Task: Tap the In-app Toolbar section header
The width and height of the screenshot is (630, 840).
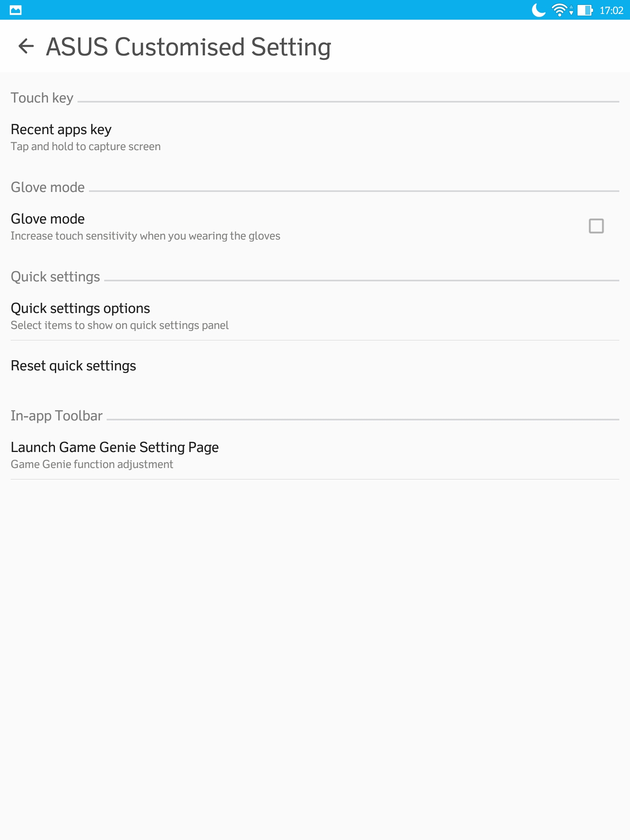Action: tap(57, 415)
